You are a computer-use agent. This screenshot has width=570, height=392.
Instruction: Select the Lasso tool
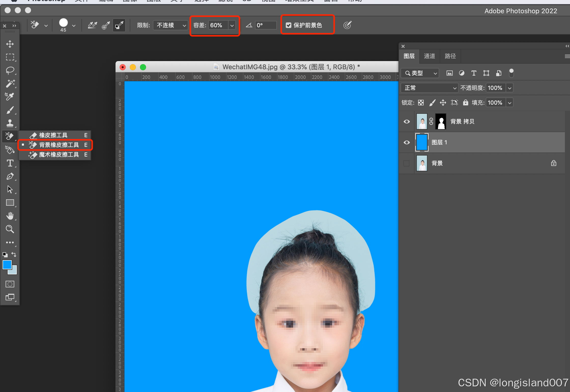tap(10, 70)
